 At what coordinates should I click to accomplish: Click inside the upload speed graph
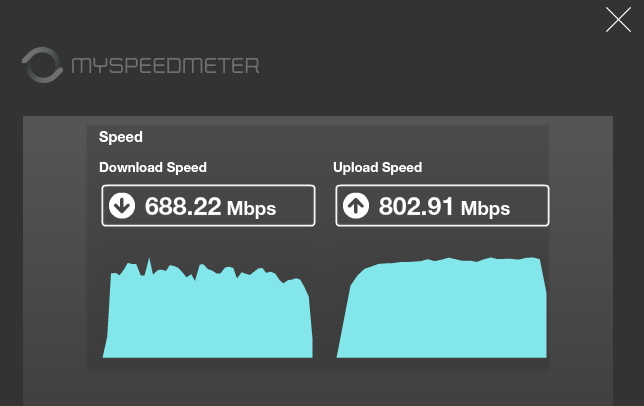click(442, 312)
